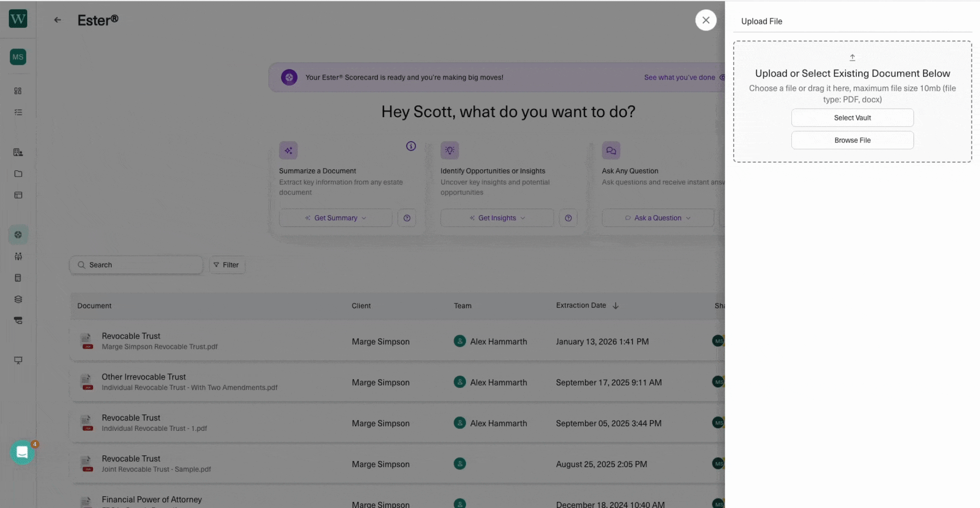This screenshot has height=508, width=980.
Task: Open the chat support bubble icon
Action: click(22, 452)
